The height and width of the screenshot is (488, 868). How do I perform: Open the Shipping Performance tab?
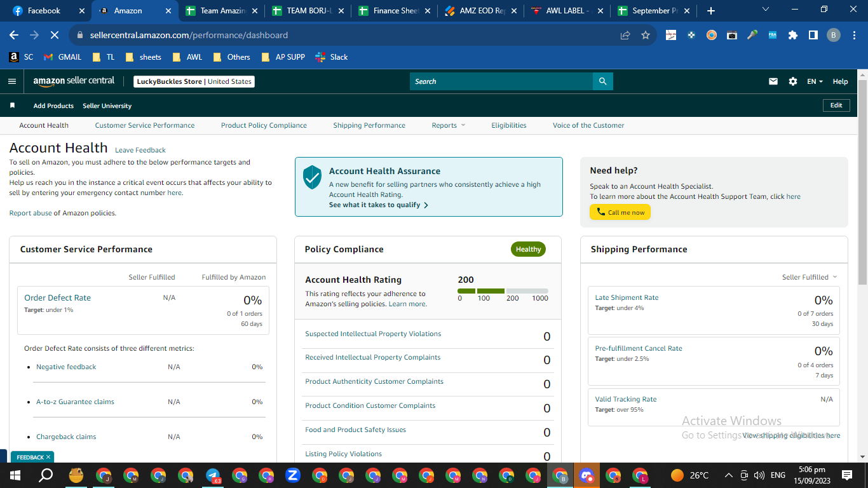[369, 125]
